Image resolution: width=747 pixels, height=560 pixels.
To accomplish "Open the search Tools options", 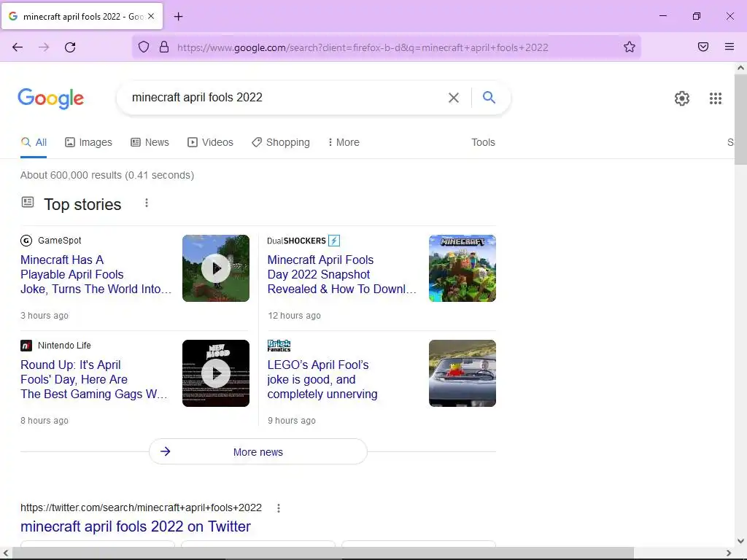I will (x=483, y=142).
